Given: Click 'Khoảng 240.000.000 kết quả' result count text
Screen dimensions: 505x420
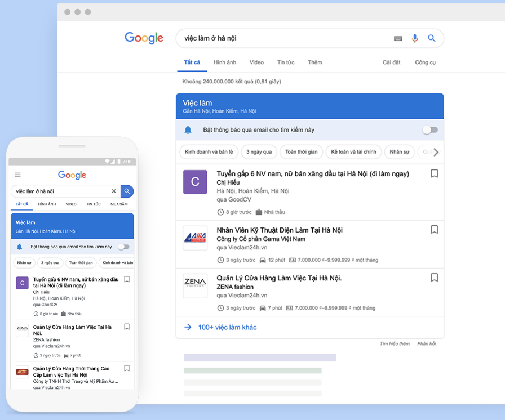Looking at the screenshot, I should (x=232, y=82).
